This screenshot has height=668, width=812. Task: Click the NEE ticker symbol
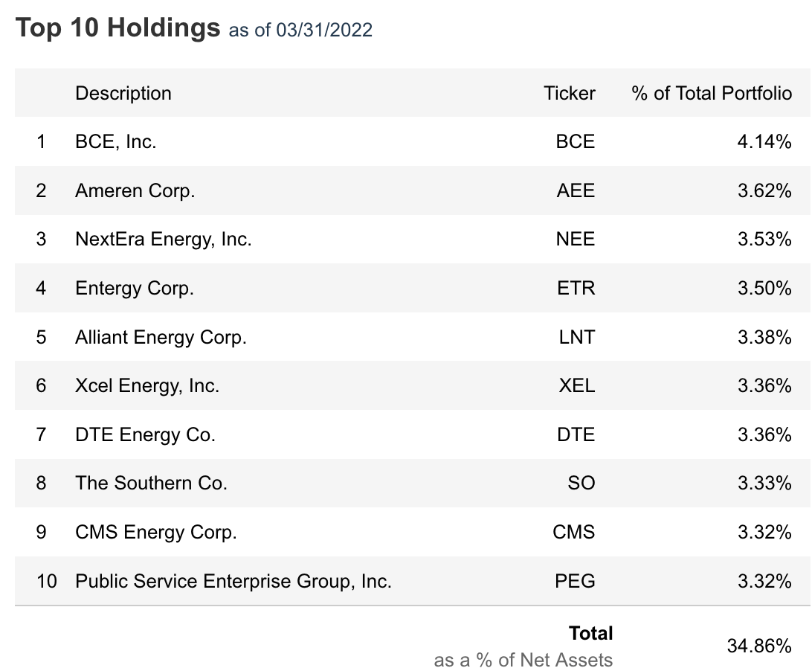coord(576,239)
